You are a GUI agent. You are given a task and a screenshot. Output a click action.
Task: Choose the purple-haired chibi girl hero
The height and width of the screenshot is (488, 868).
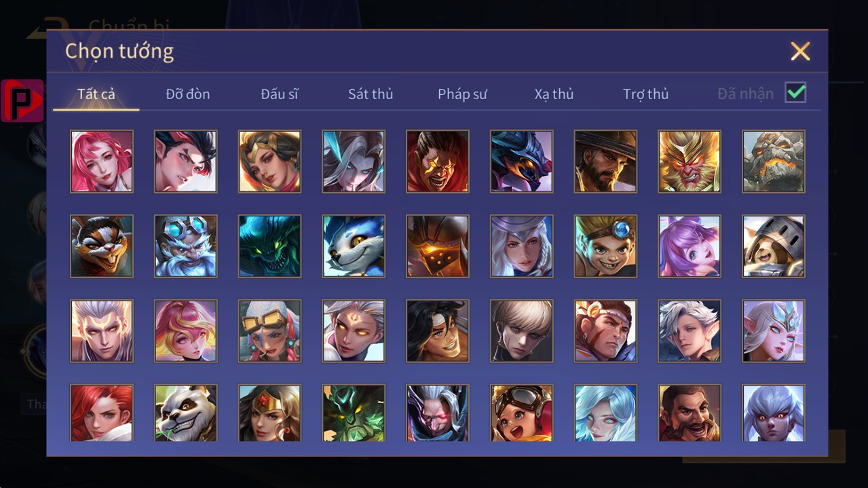pyautogui.click(x=690, y=246)
